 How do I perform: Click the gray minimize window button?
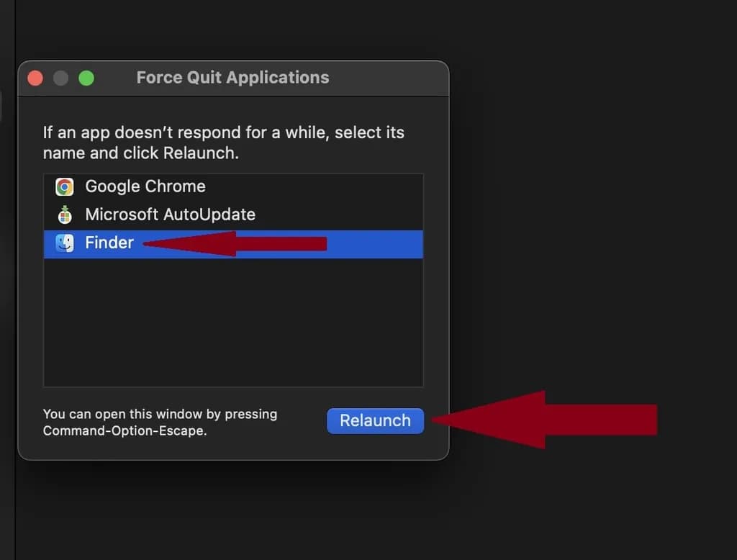point(60,78)
